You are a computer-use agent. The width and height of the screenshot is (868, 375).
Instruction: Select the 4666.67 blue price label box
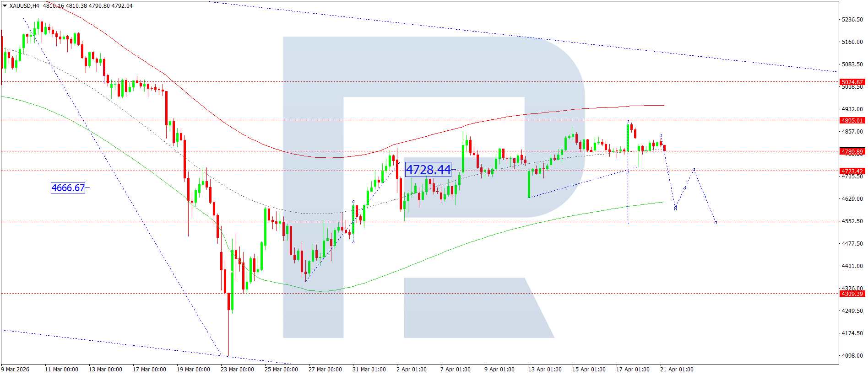[x=68, y=187]
